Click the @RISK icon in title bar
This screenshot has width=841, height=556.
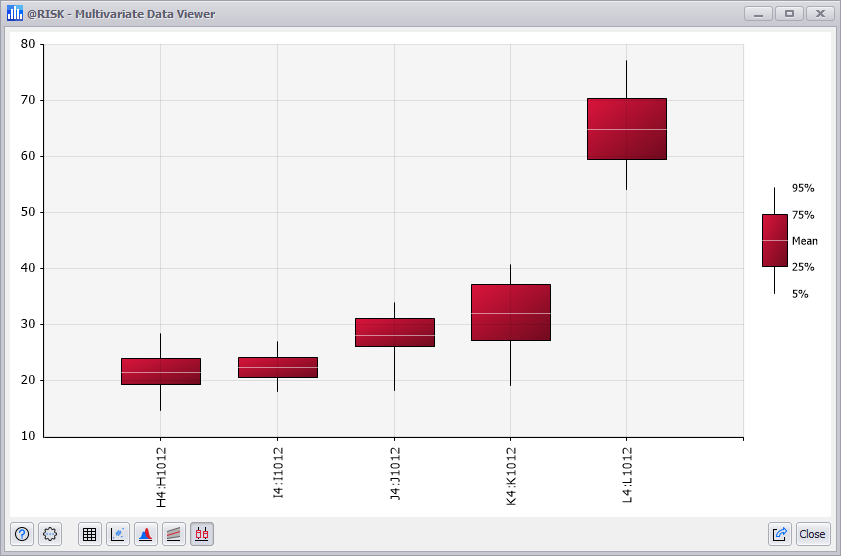point(15,14)
